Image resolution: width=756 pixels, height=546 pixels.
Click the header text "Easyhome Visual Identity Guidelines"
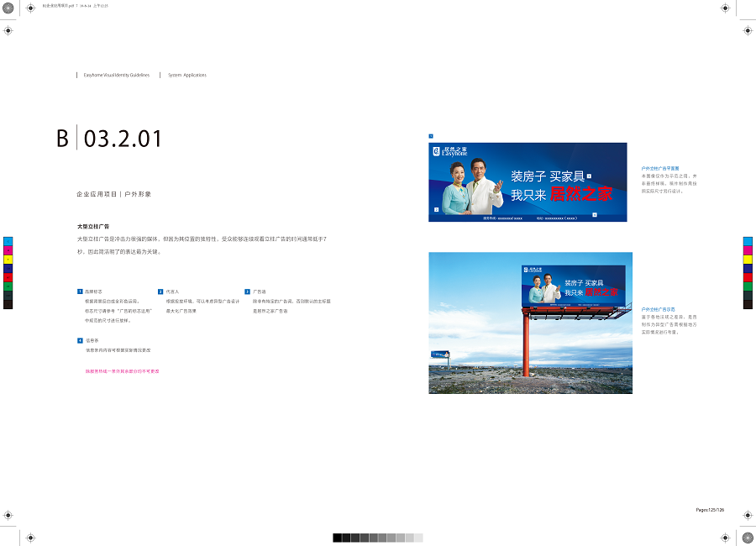click(117, 75)
